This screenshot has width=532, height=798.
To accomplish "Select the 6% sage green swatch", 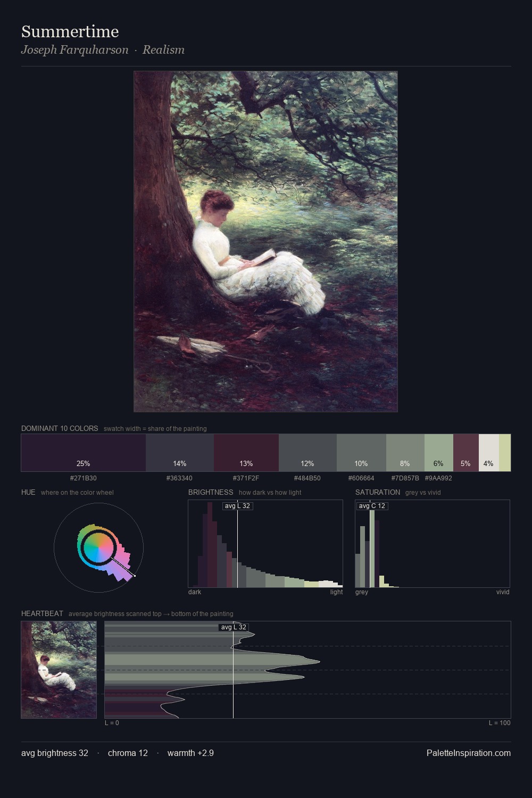I will tap(439, 453).
